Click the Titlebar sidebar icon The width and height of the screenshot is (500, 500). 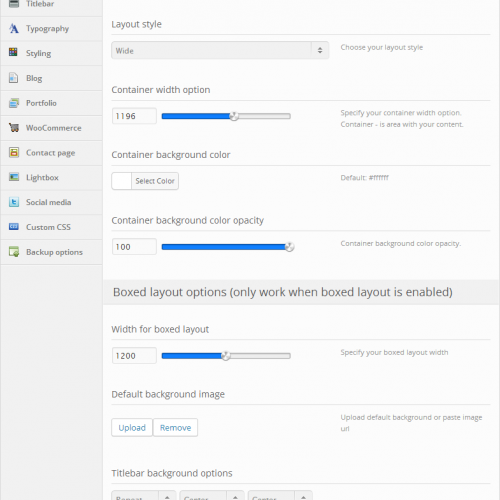[14, 3]
